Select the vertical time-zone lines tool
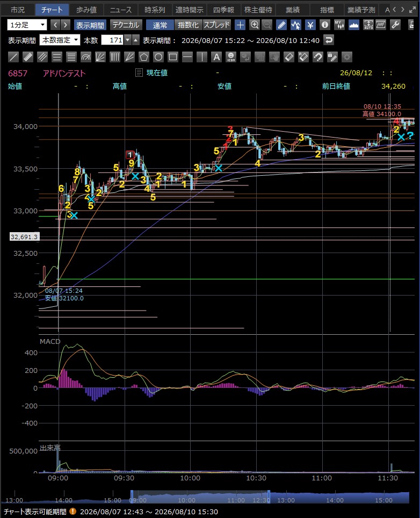Image resolution: width=420 pixels, height=518 pixels. (x=115, y=57)
